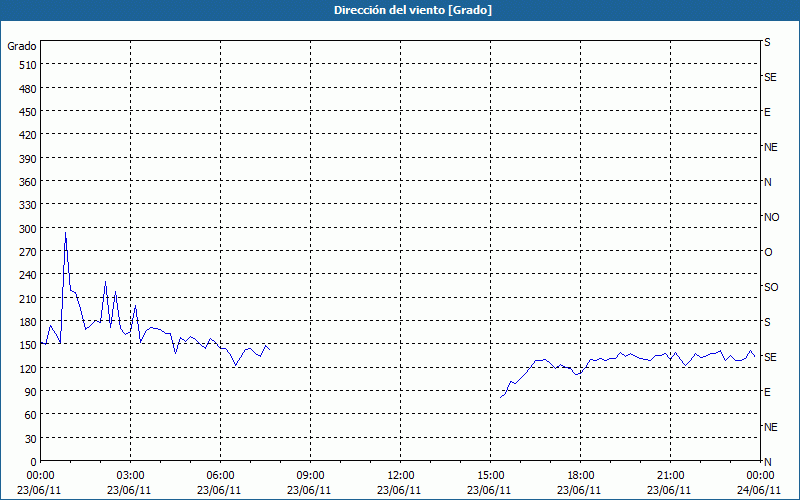Click the chart title 'Dirección del viento [Grado]'

(x=413, y=10)
